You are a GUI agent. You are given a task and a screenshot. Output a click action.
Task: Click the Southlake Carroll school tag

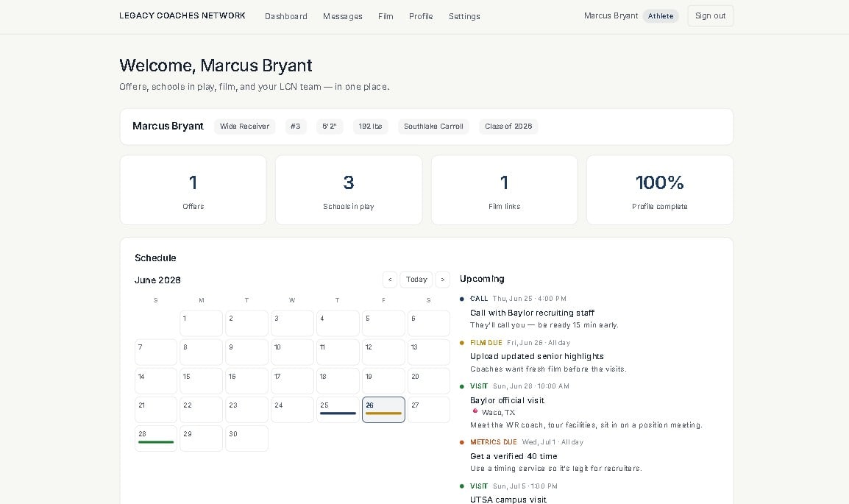click(x=434, y=127)
